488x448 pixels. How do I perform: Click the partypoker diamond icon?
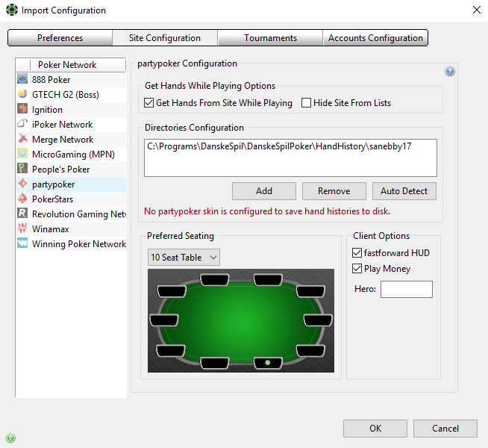point(22,184)
